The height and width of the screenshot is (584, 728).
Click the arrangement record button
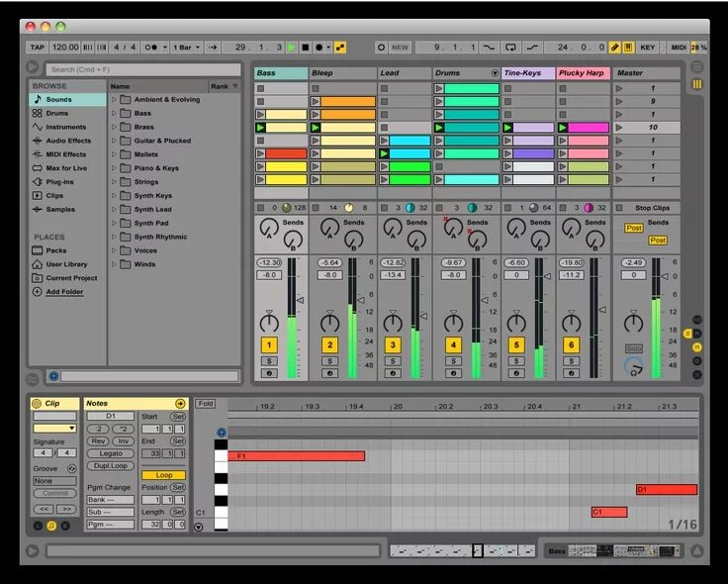318,47
